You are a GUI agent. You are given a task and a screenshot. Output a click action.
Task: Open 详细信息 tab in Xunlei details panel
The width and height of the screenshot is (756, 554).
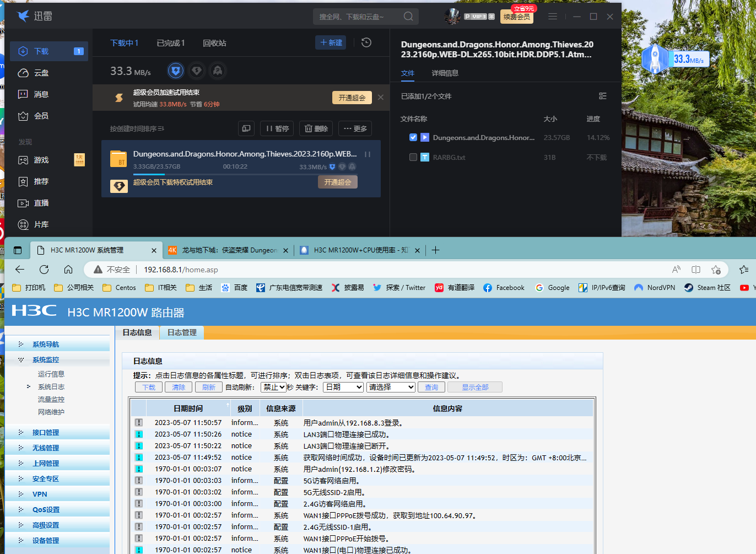click(445, 73)
